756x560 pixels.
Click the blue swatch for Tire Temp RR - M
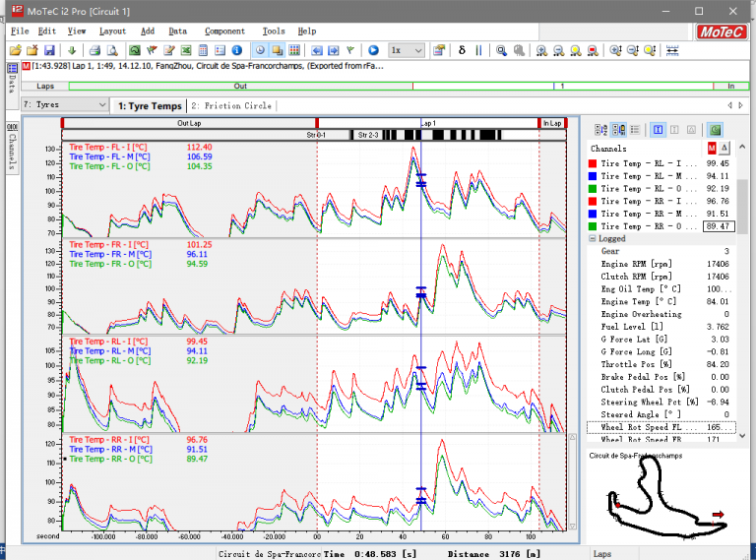click(593, 214)
